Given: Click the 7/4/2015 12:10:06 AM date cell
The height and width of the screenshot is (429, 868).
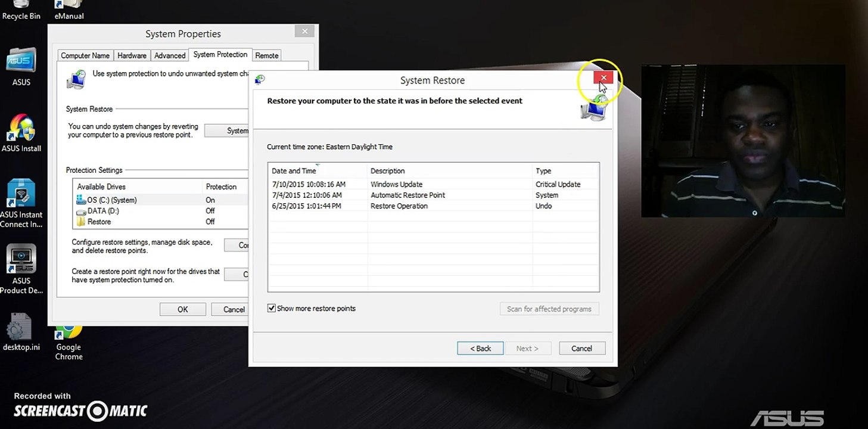Looking at the screenshot, I should [x=307, y=195].
